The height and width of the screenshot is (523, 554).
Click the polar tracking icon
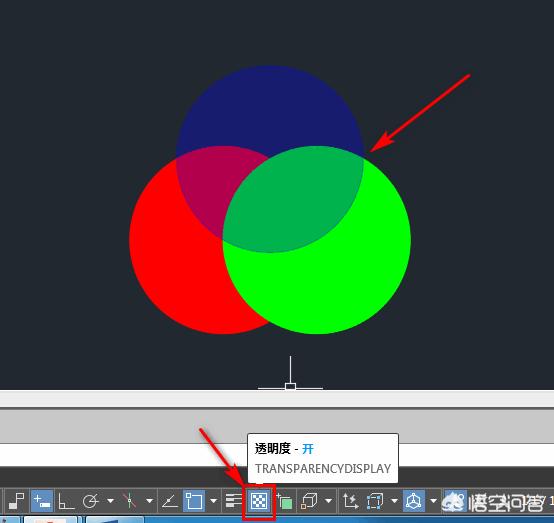pos(91,501)
